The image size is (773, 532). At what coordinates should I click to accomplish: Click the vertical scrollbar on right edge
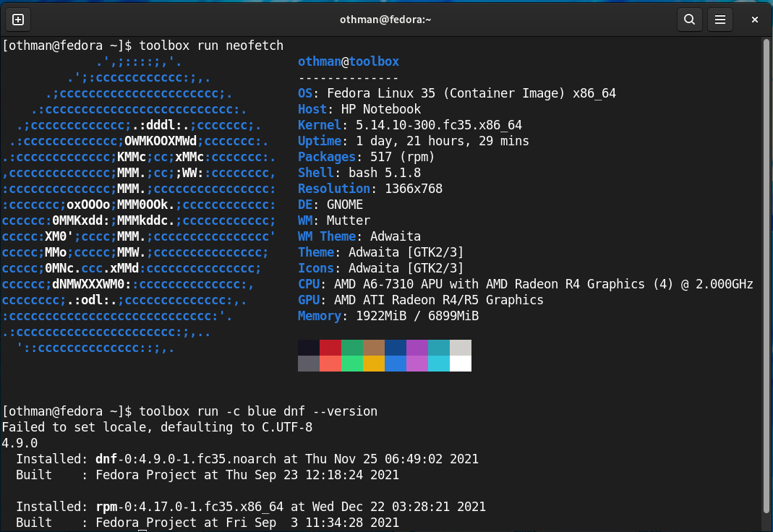click(x=766, y=275)
